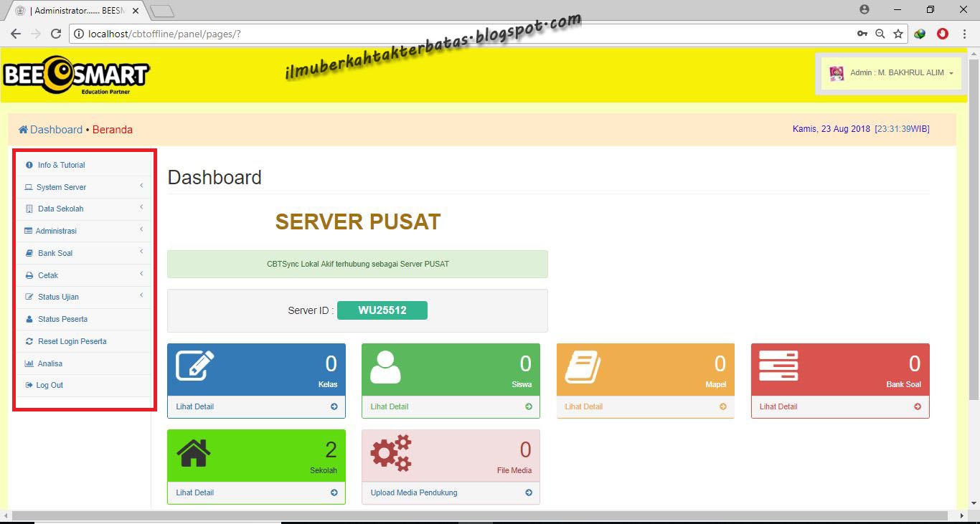The height and width of the screenshot is (524, 980).
Task: Open Lihat Detail on the Kelas card
Action: [x=194, y=406]
